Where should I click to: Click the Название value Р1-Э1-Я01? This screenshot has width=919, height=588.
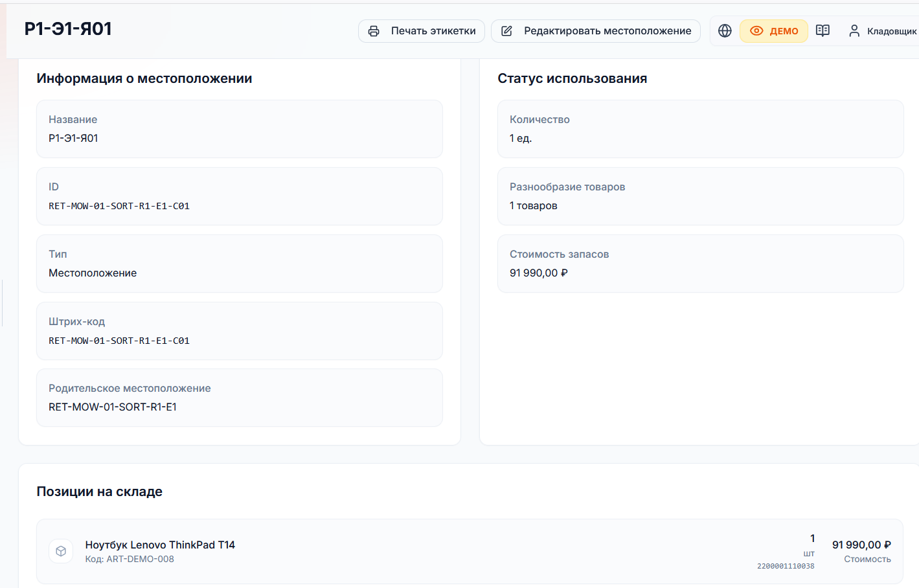(73, 138)
